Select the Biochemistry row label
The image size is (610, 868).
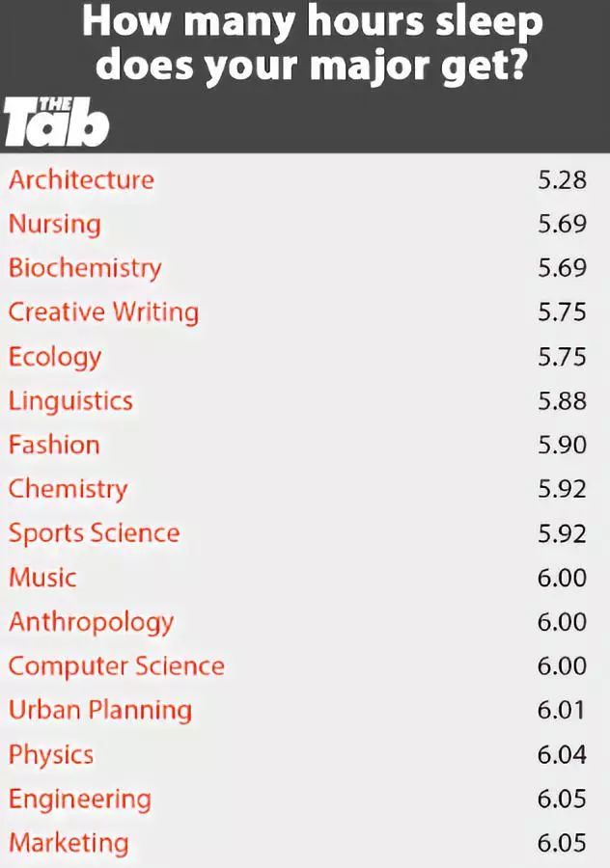click(85, 268)
